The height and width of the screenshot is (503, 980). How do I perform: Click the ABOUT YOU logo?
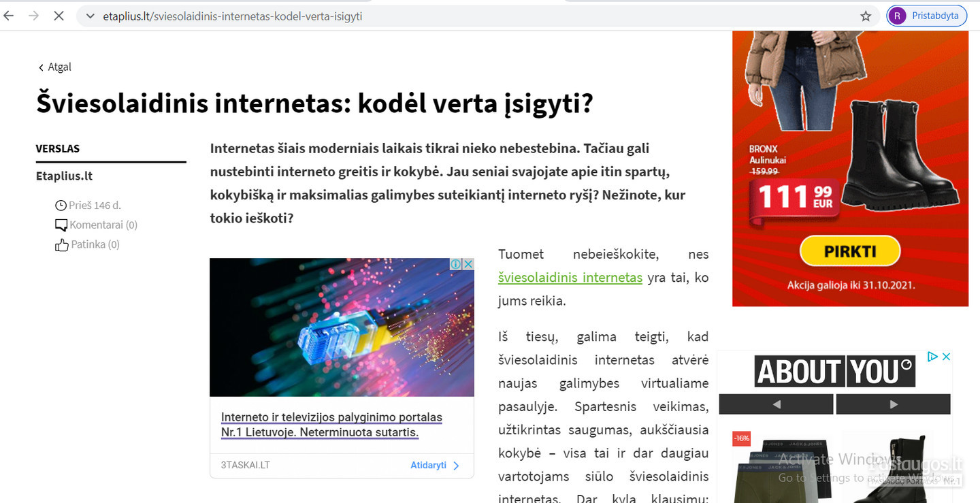835,372
